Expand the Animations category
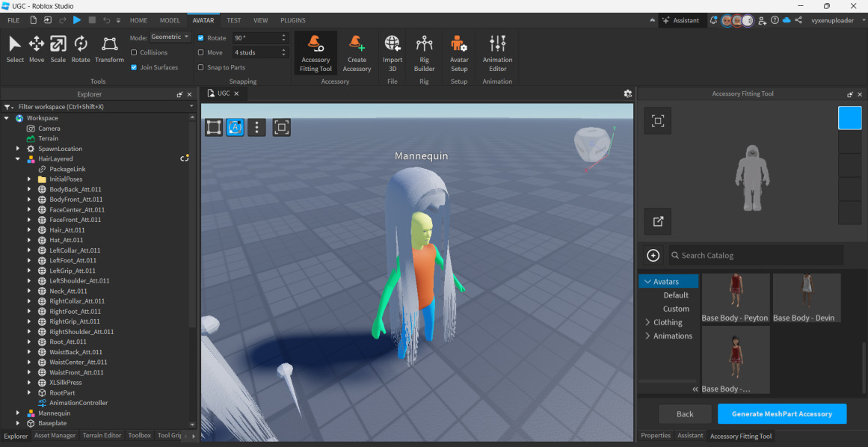The image size is (868, 447). [647, 336]
